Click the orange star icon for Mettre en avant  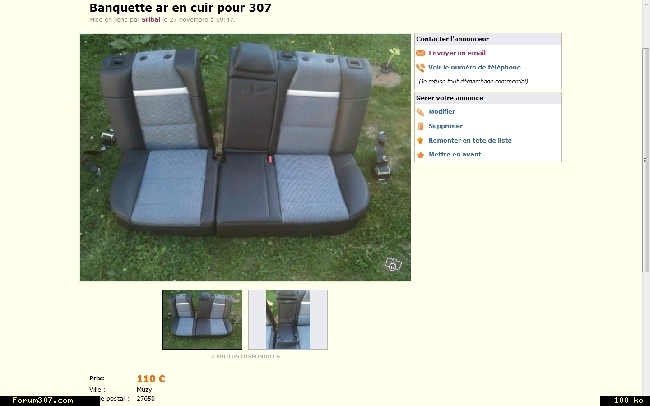click(420, 155)
